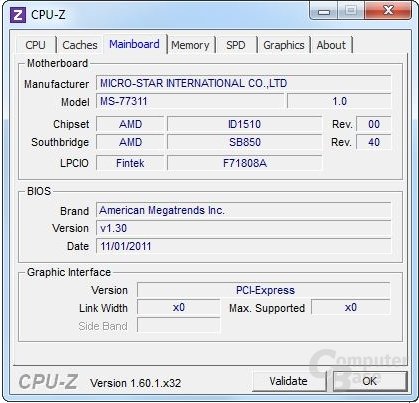
Task: Select the BIOS Version v1.30 field
Action: point(243,228)
